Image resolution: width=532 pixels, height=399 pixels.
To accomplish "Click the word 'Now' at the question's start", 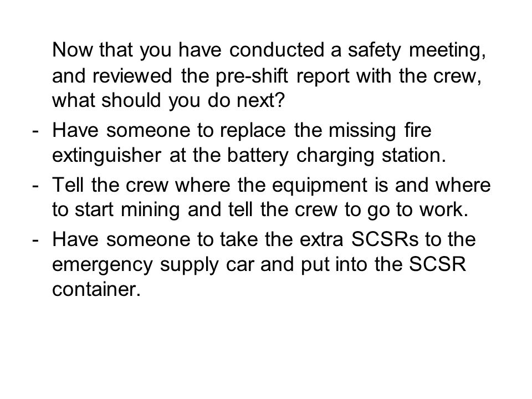I will [72, 50].
